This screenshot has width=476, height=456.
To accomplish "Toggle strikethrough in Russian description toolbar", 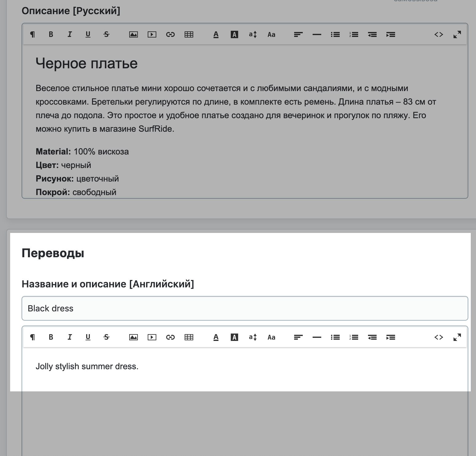I will [x=106, y=34].
